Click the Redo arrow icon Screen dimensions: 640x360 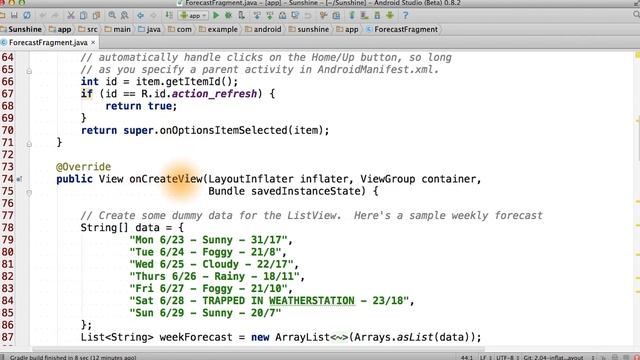coord(55,16)
